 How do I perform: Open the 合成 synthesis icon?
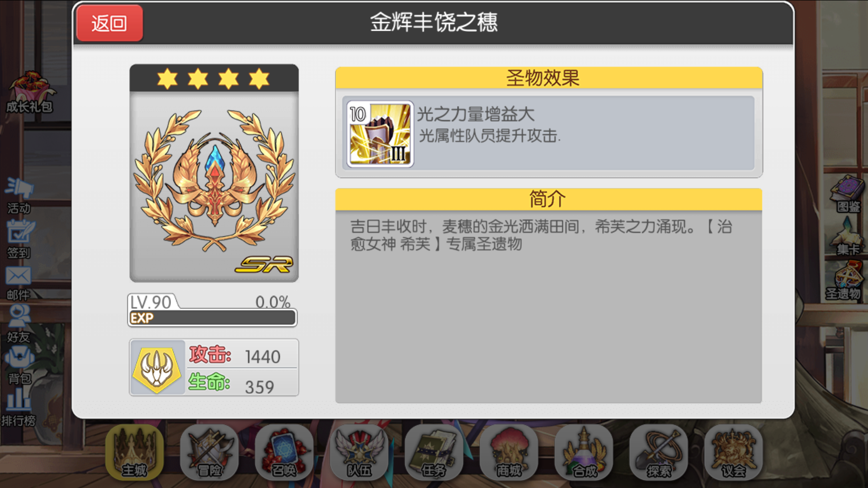[x=584, y=452]
